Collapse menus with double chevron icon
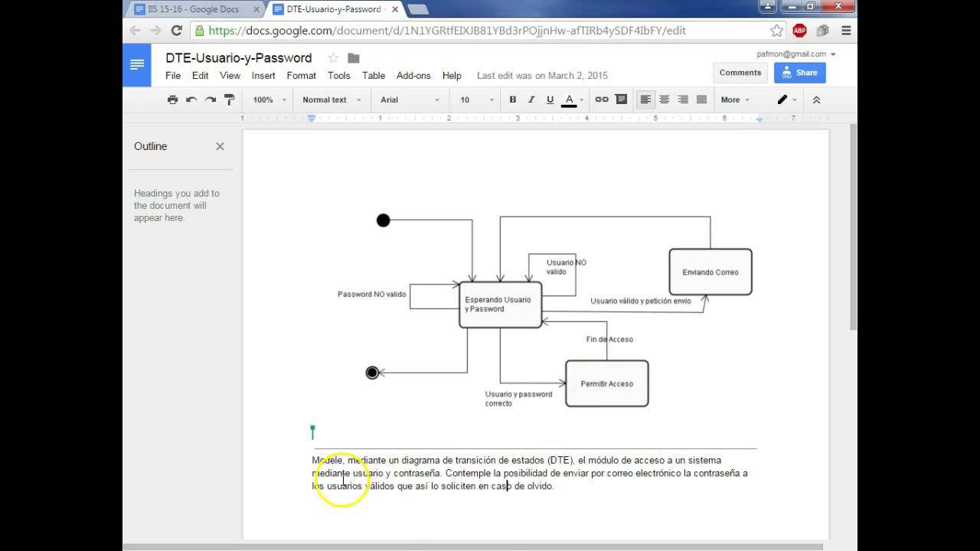The width and height of the screenshot is (980, 551). point(816,99)
